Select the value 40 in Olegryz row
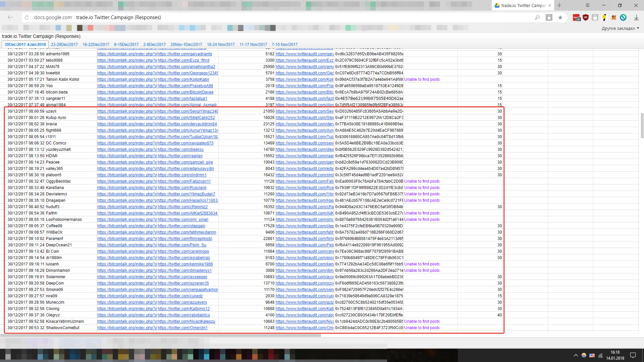 [499, 315]
